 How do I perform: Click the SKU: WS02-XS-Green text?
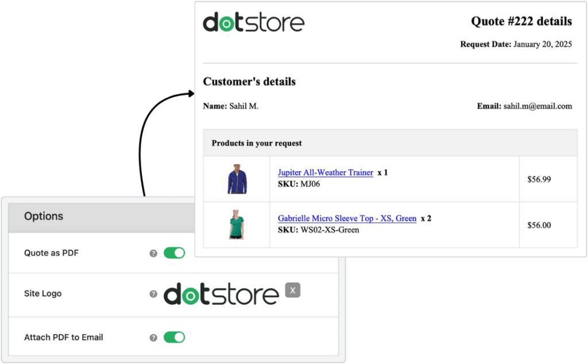(x=318, y=230)
